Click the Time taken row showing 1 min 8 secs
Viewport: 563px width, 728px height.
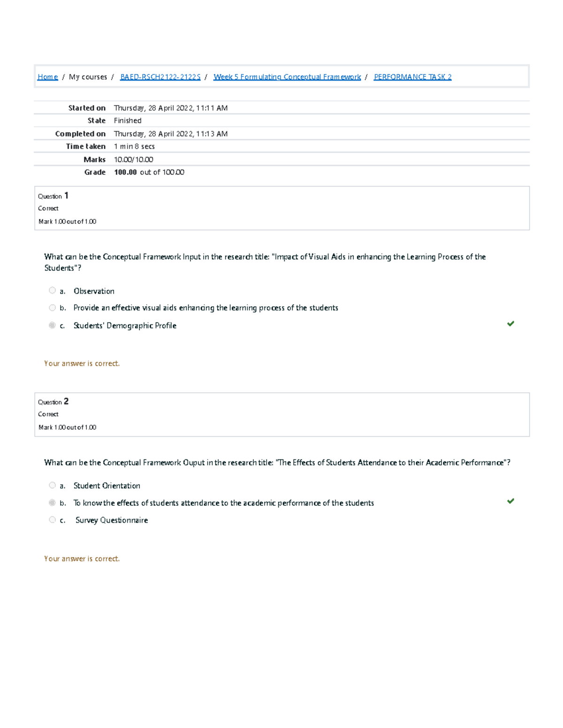pos(134,146)
